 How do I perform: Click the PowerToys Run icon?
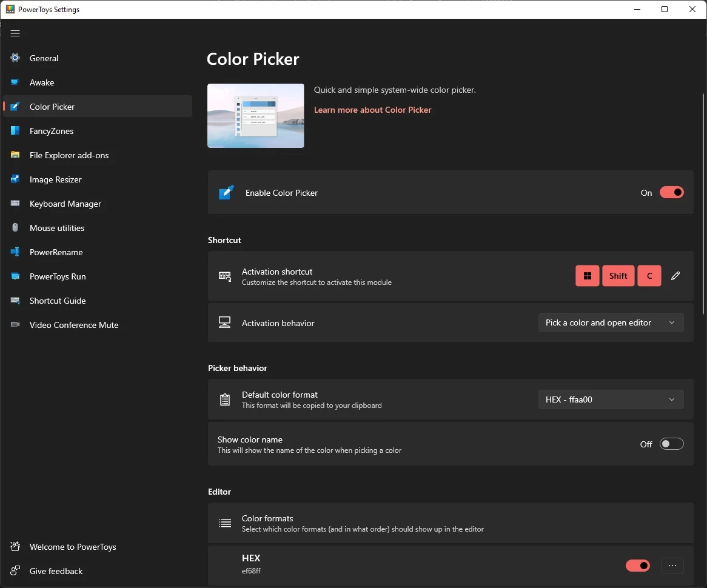tap(15, 276)
